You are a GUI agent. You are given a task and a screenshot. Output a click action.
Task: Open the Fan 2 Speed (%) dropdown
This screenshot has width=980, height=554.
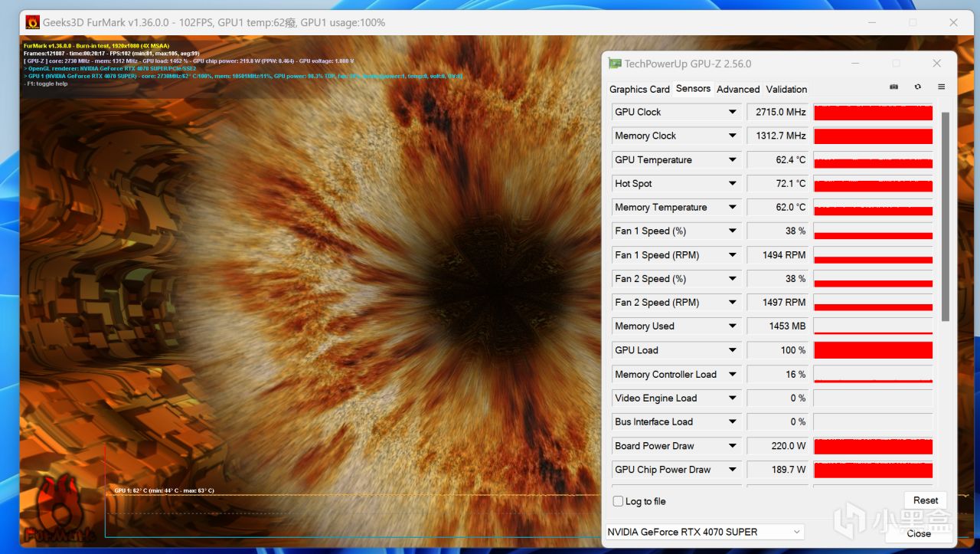coord(732,278)
